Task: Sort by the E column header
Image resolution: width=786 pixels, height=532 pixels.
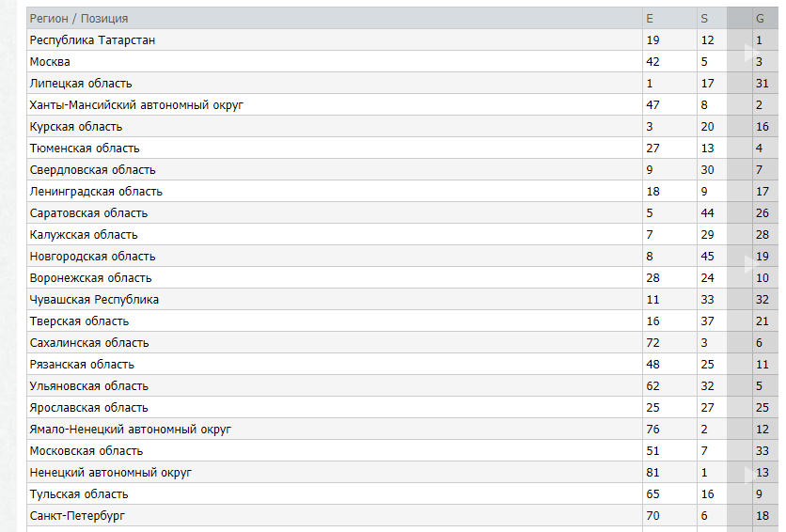Action: [x=649, y=19]
